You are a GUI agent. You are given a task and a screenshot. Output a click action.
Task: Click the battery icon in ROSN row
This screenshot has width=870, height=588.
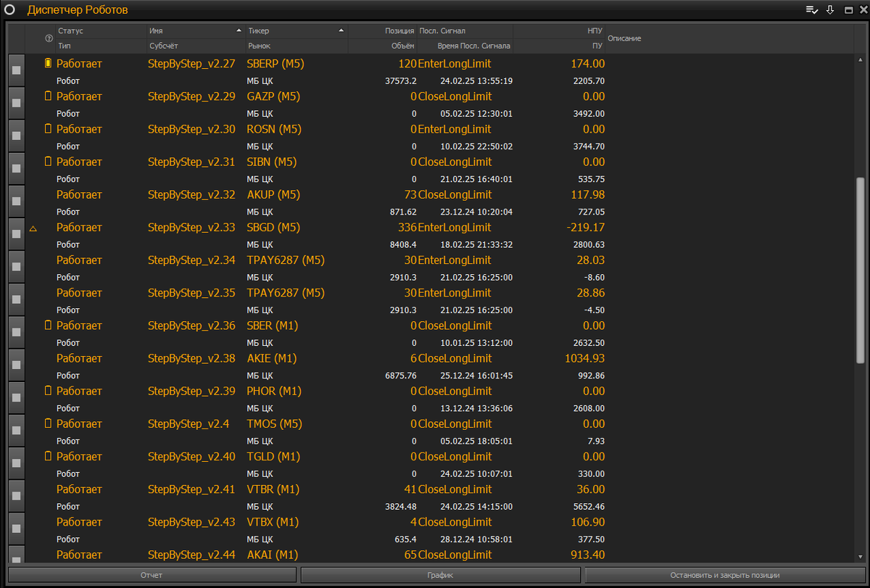(x=49, y=128)
